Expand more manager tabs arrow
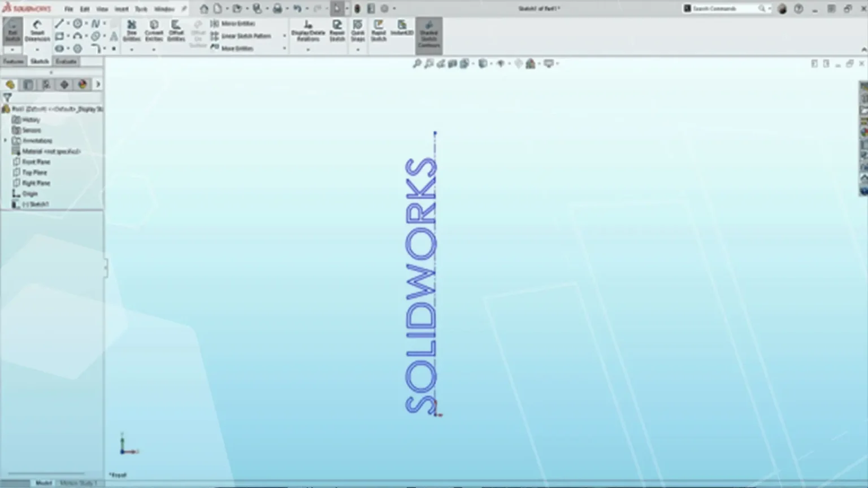868x488 pixels. pyautogui.click(x=98, y=85)
